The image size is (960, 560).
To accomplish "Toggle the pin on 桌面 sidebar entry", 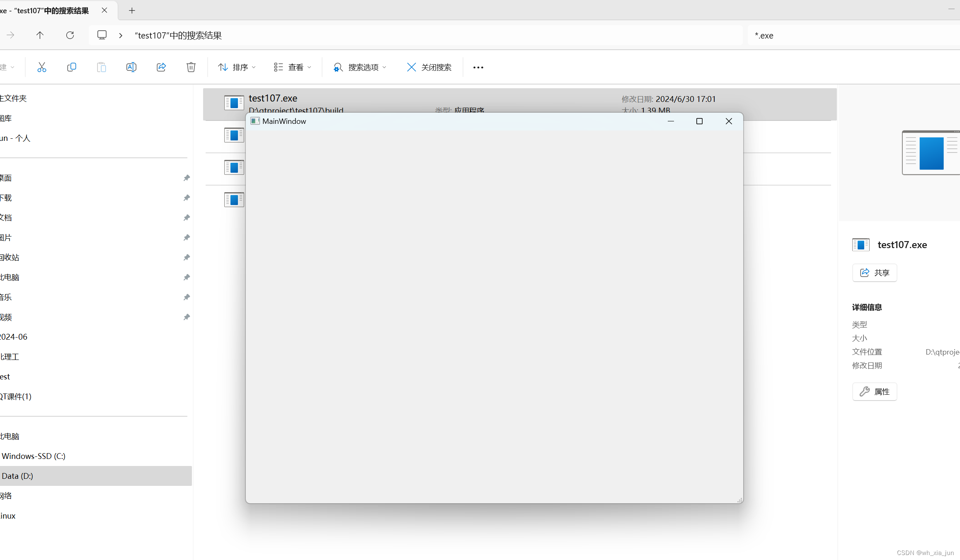I will click(x=186, y=178).
